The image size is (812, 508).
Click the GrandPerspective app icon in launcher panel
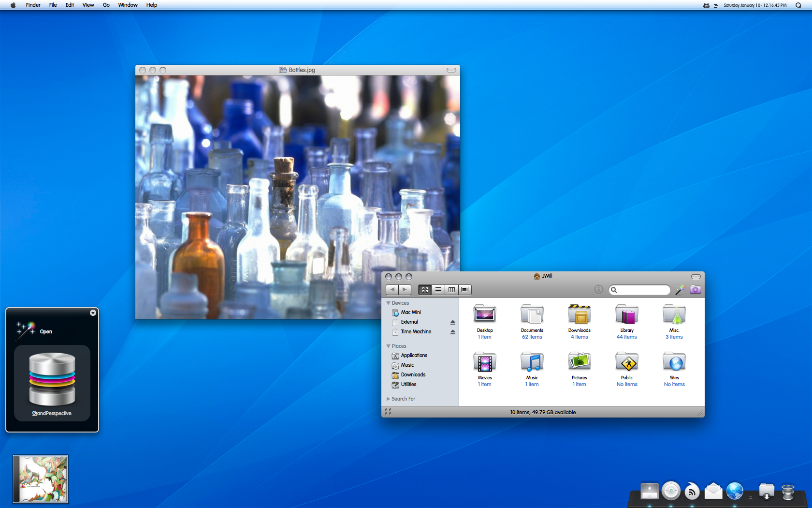(x=52, y=379)
